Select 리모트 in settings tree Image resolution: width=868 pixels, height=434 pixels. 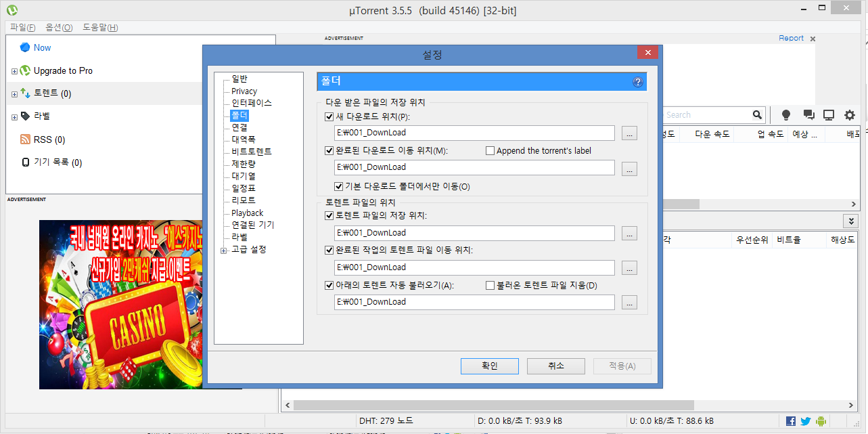pyautogui.click(x=244, y=200)
